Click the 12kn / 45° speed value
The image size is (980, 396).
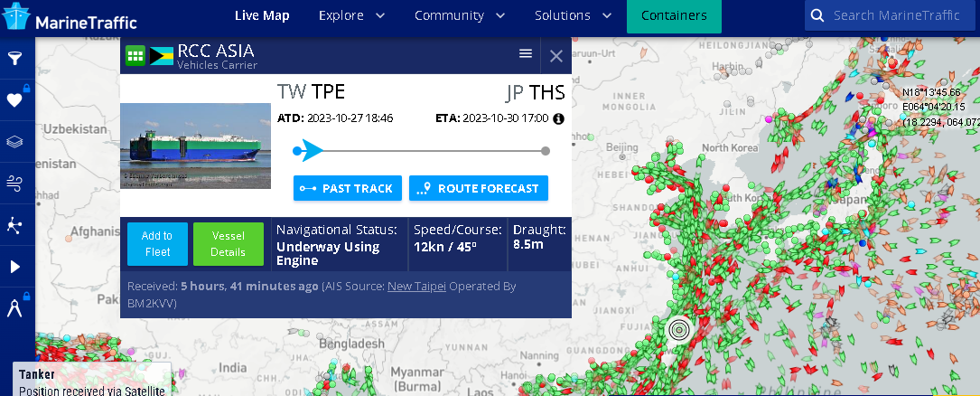pos(445,247)
